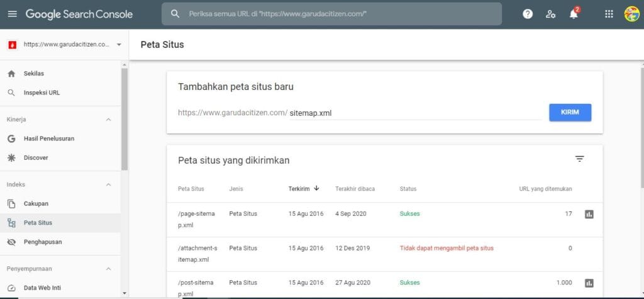
Task: Open the filter icon for submitted sitemaps
Action: (x=579, y=159)
